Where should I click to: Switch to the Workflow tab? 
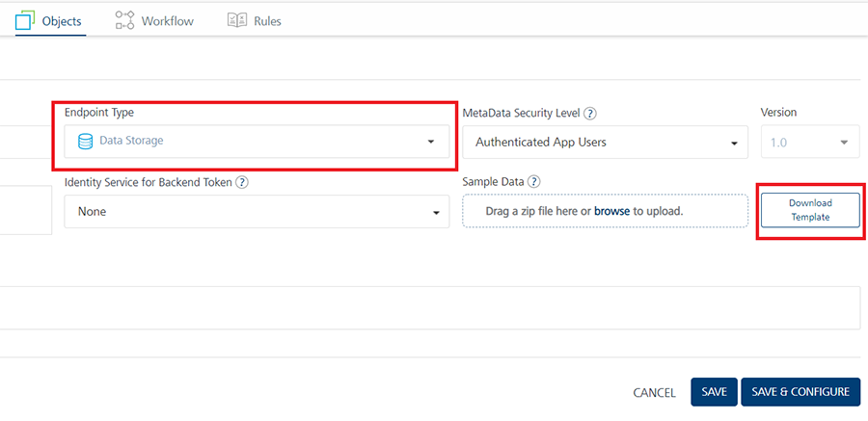point(166,20)
